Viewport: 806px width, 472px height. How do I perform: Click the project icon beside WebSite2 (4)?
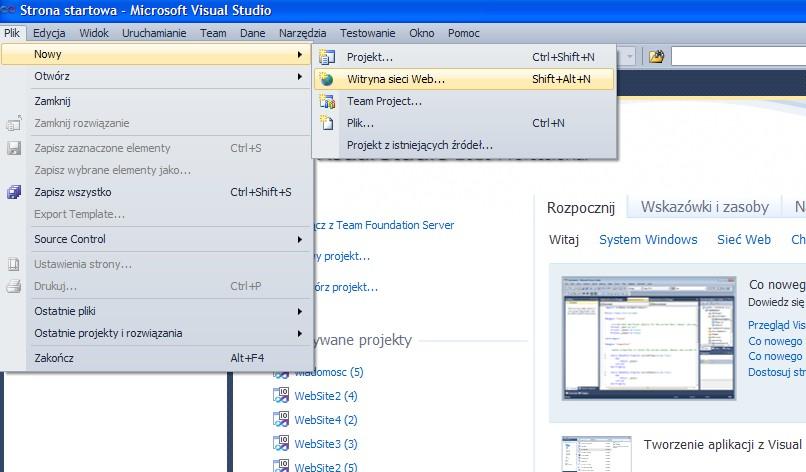coord(281,395)
